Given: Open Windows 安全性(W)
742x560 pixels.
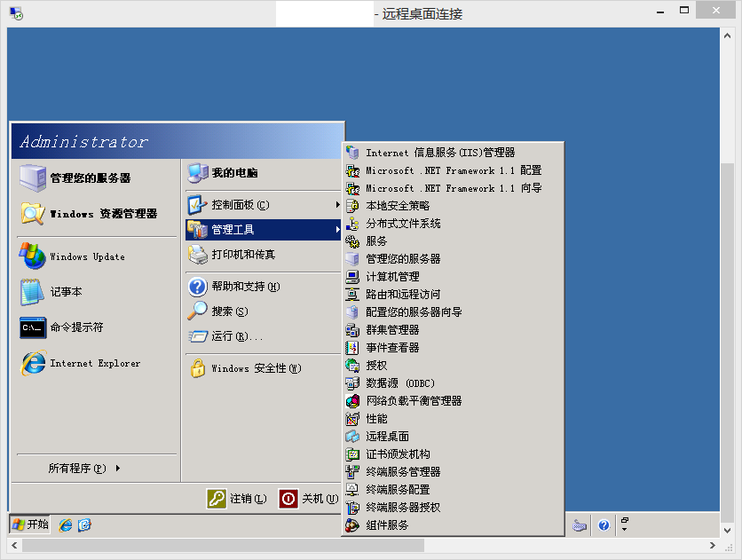Looking at the screenshot, I should coord(263,368).
